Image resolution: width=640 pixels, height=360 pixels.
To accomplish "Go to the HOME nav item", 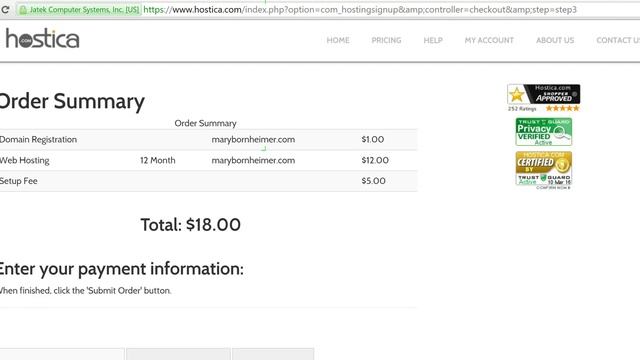I will (338, 40).
